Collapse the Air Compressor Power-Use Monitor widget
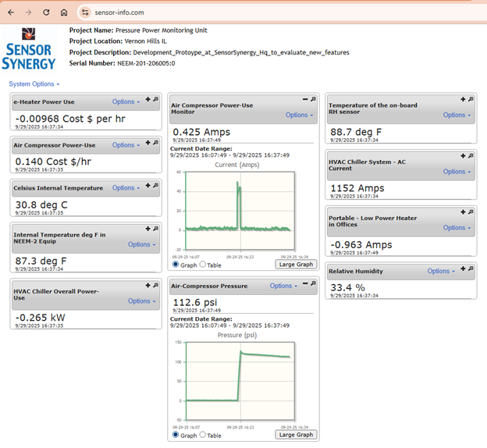Image resolution: width=487 pixels, height=448 pixels. [x=306, y=99]
